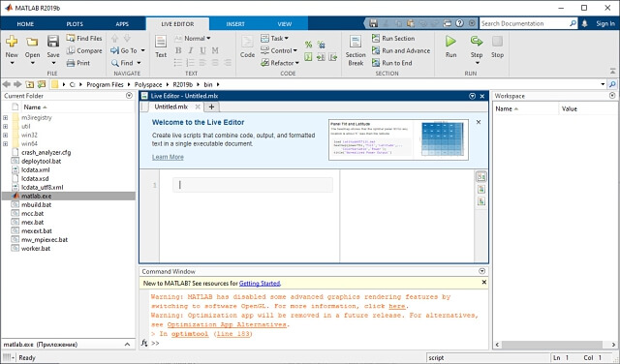Click the quick access Save icon

point(373,23)
